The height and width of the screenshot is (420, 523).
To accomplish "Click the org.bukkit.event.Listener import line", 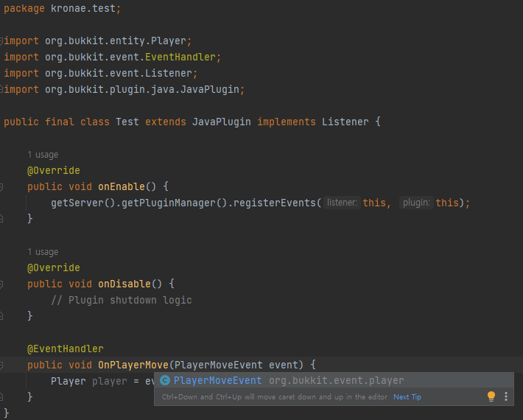I will 101,74.
